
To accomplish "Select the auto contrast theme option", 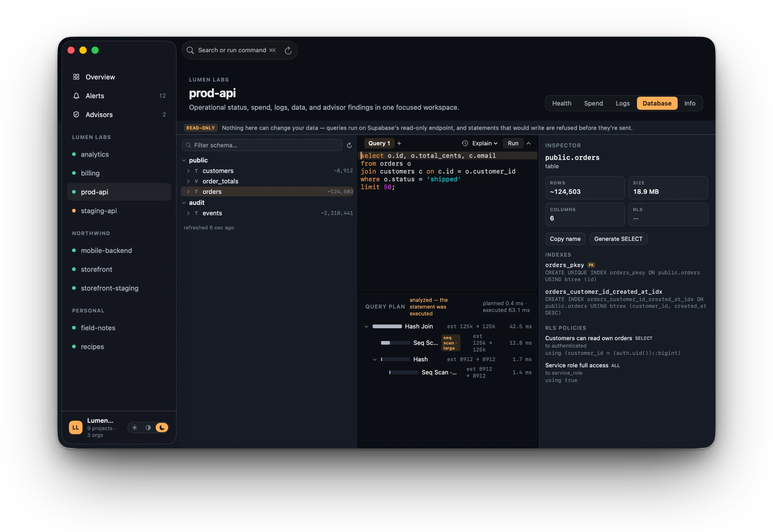I will click(148, 428).
